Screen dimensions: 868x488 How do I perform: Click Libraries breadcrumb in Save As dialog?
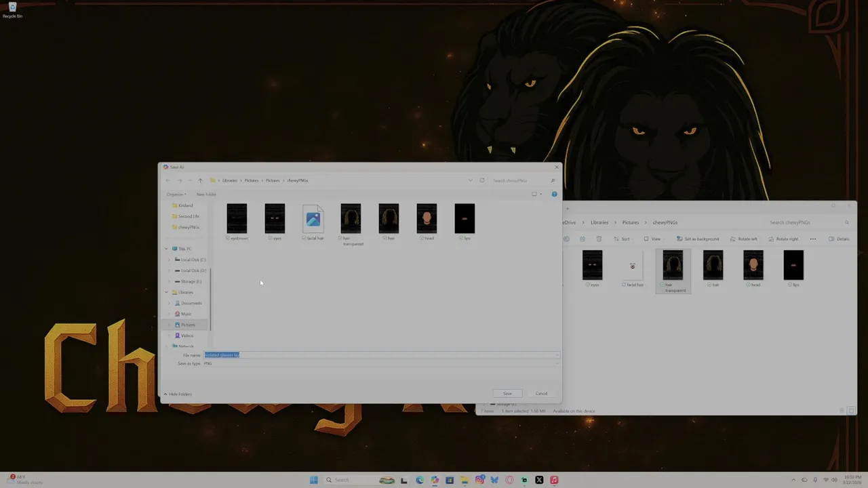coord(230,180)
